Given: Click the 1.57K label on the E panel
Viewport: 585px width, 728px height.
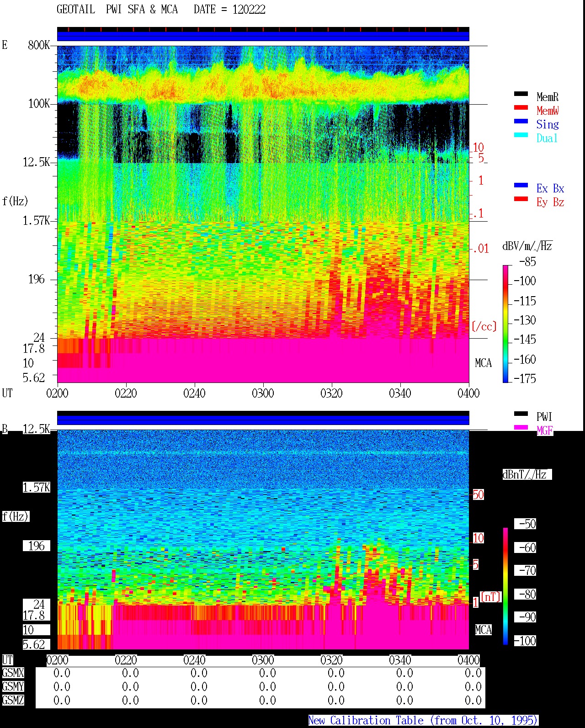Looking at the screenshot, I should pyautogui.click(x=36, y=220).
